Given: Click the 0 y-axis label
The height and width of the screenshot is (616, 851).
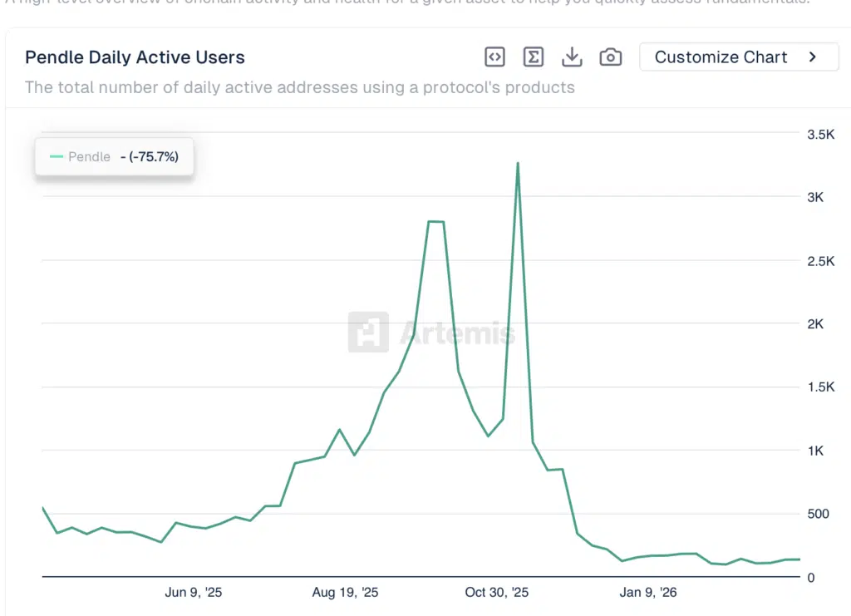Looking at the screenshot, I should pos(811,578).
